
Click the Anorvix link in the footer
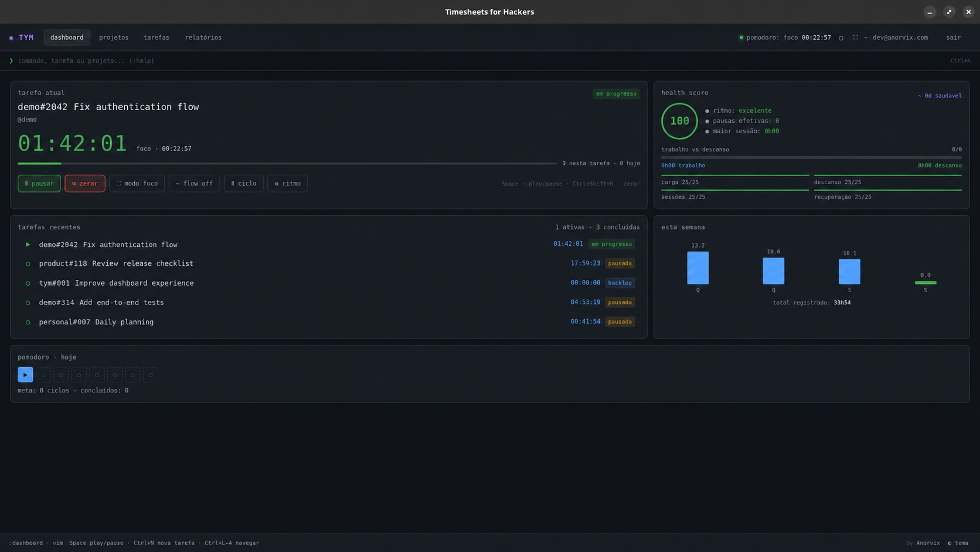point(928,543)
